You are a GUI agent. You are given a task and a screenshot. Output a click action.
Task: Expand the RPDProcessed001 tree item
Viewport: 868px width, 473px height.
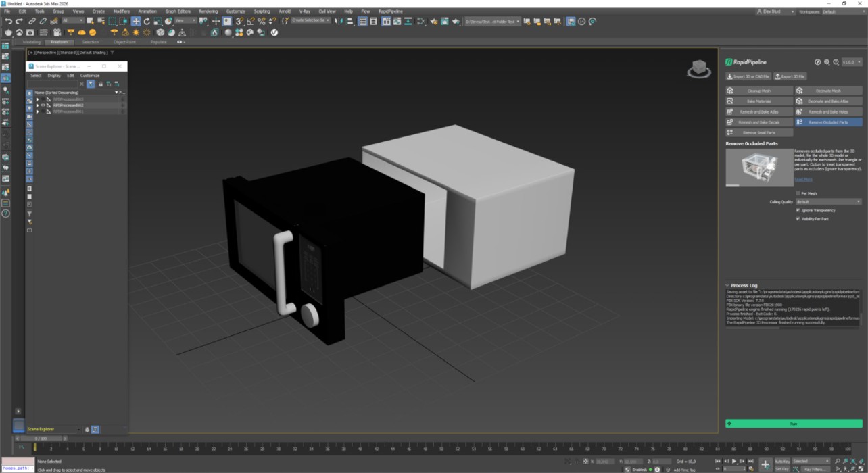[x=38, y=111]
